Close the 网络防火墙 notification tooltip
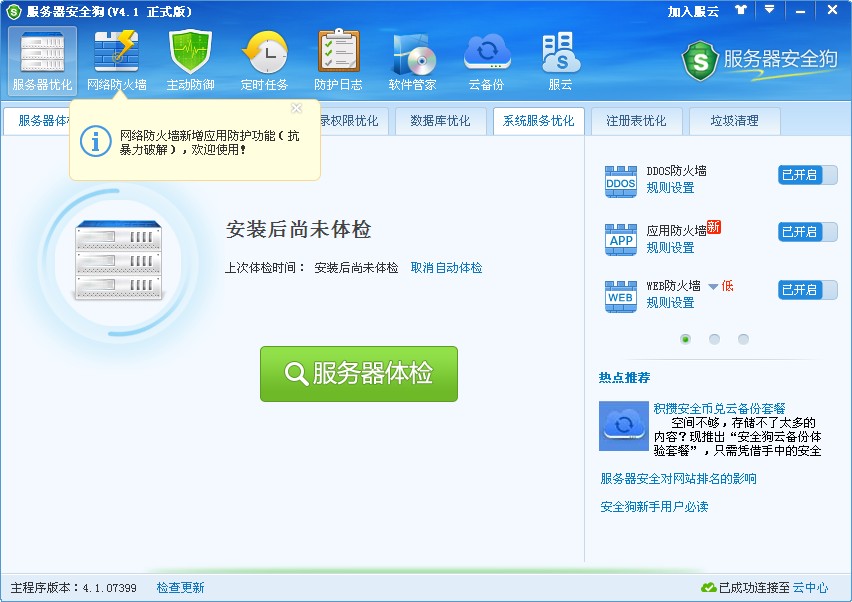This screenshot has height=602, width=852. [x=296, y=108]
